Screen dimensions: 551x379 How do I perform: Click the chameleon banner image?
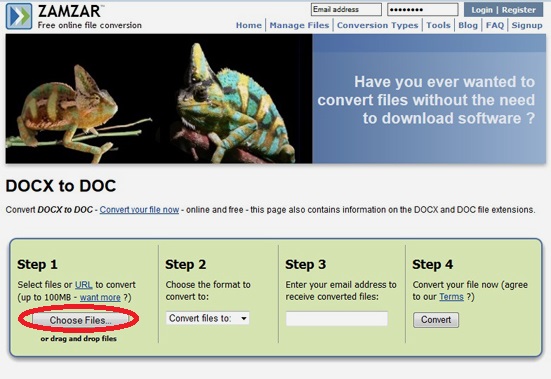[x=159, y=99]
